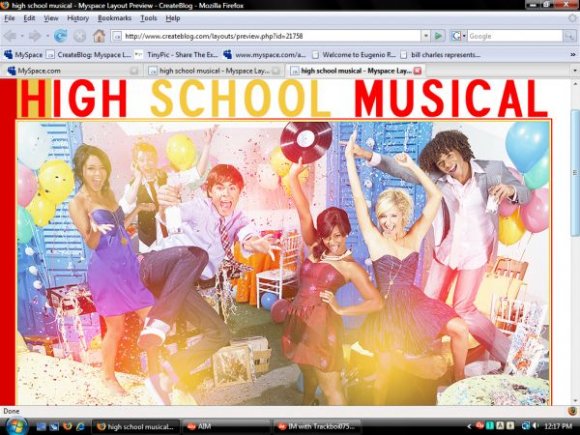Click Show Desktop quick launch icon
The height and width of the screenshot is (435, 580).
pos(41,426)
